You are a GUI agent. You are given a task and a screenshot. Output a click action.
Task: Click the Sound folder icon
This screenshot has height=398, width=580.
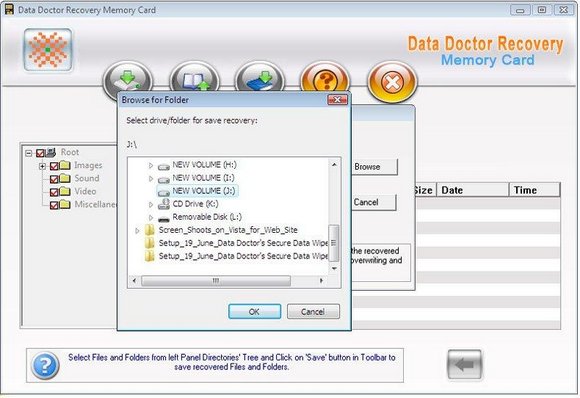[x=65, y=178]
